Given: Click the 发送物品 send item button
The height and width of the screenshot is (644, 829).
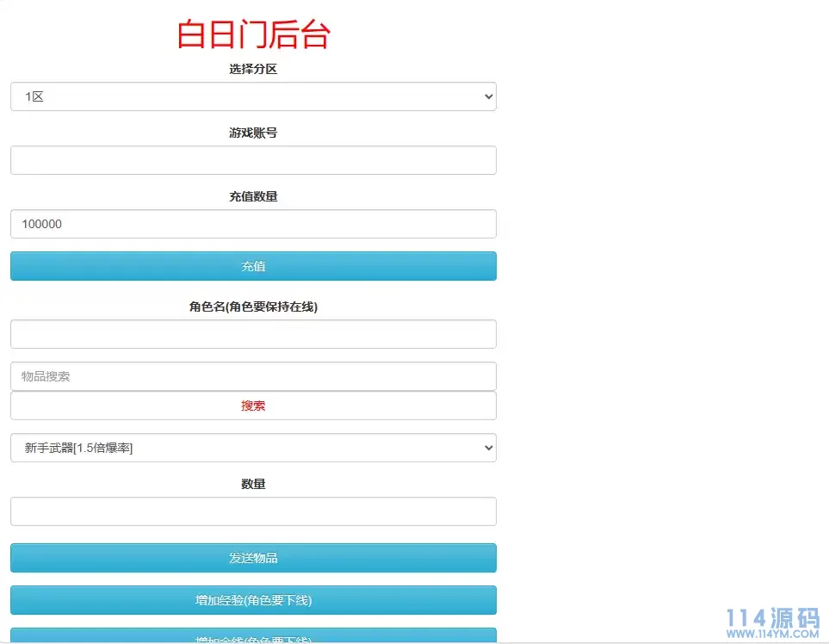Looking at the screenshot, I should coord(252,558).
